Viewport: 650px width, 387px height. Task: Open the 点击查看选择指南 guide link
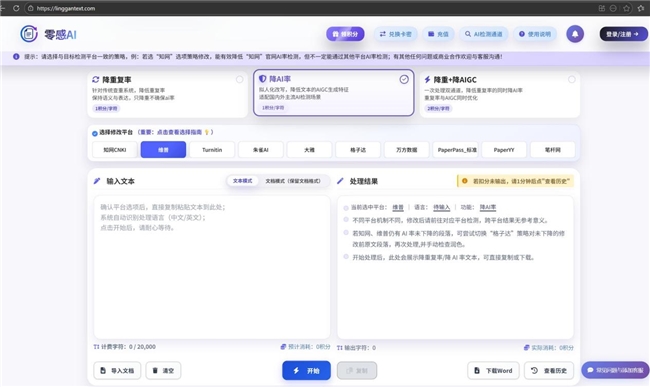pyautogui.click(x=179, y=132)
